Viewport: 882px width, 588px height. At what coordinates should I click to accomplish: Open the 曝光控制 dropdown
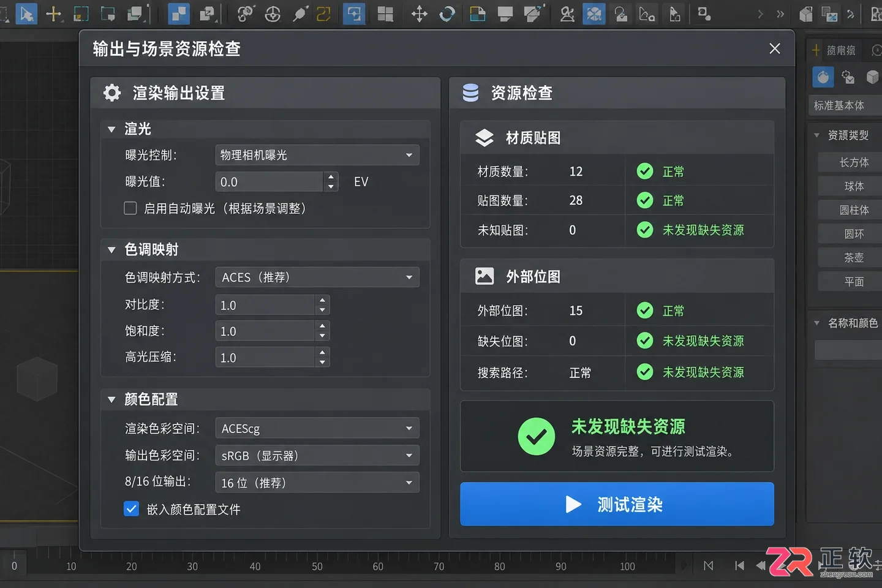[x=317, y=155]
